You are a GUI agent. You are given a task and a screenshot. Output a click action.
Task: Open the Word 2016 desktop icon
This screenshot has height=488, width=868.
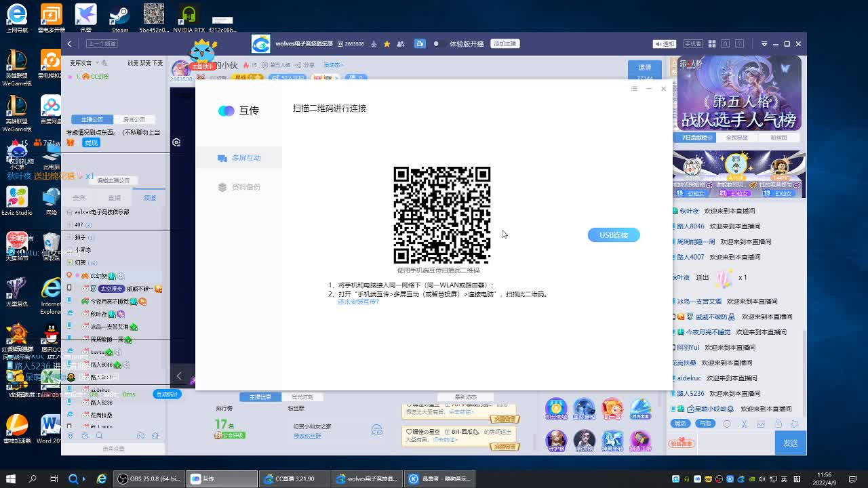(x=50, y=429)
